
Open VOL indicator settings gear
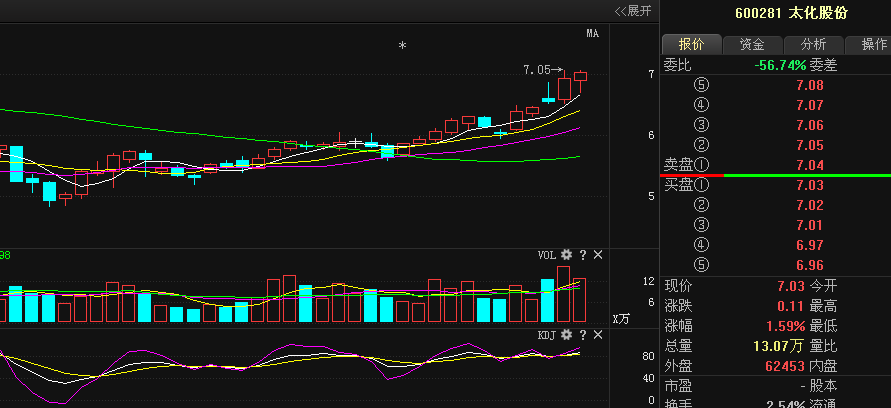(x=566, y=255)
